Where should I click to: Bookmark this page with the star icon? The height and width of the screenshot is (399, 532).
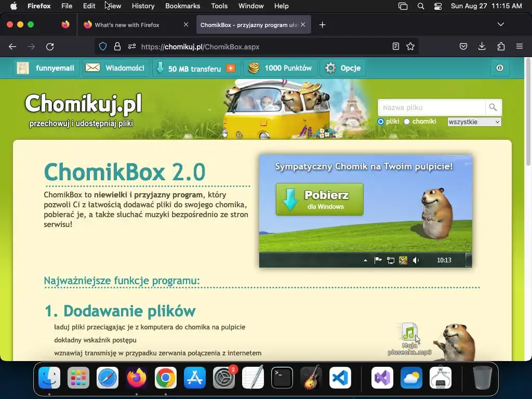tap(410, 46)
